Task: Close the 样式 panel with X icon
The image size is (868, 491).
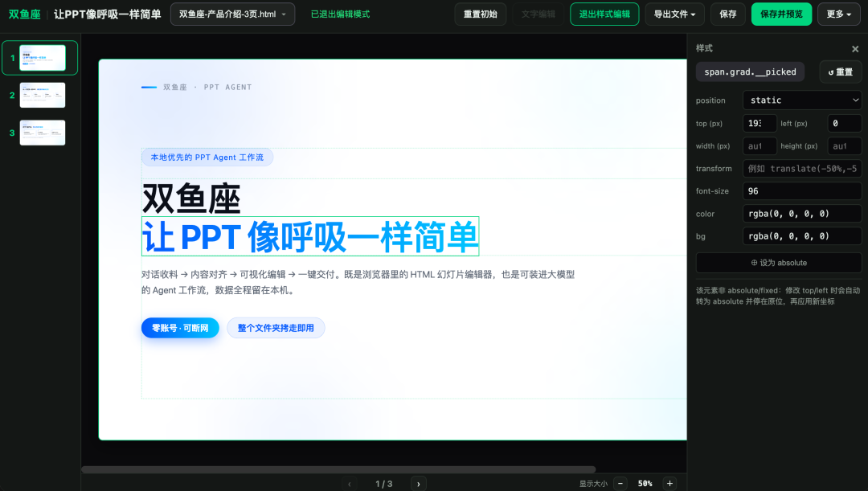Action: 854,49
